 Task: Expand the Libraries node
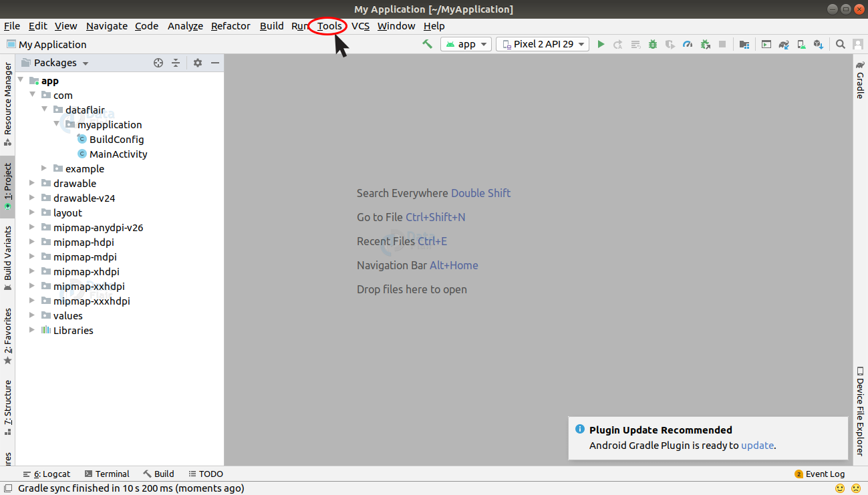coord(32,330)
